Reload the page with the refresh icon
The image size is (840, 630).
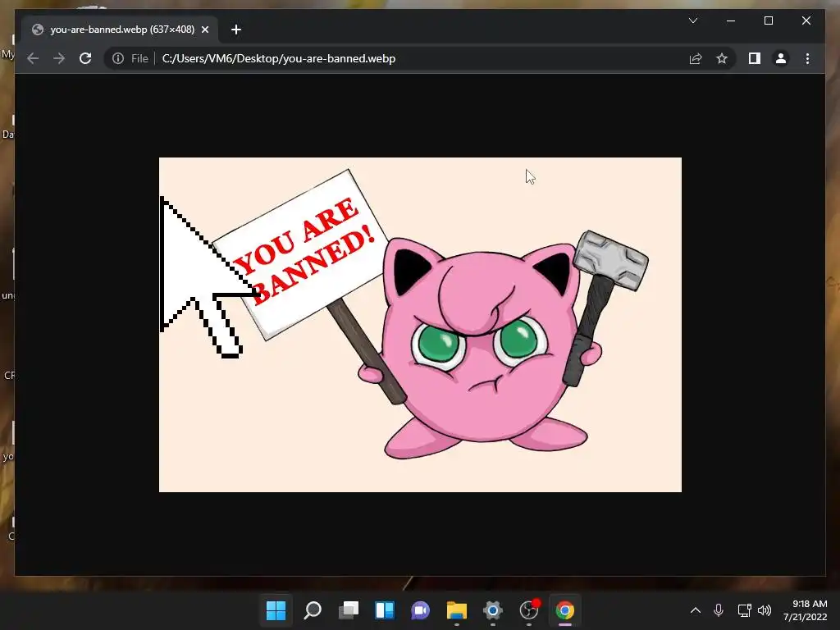tap(85, 58)
